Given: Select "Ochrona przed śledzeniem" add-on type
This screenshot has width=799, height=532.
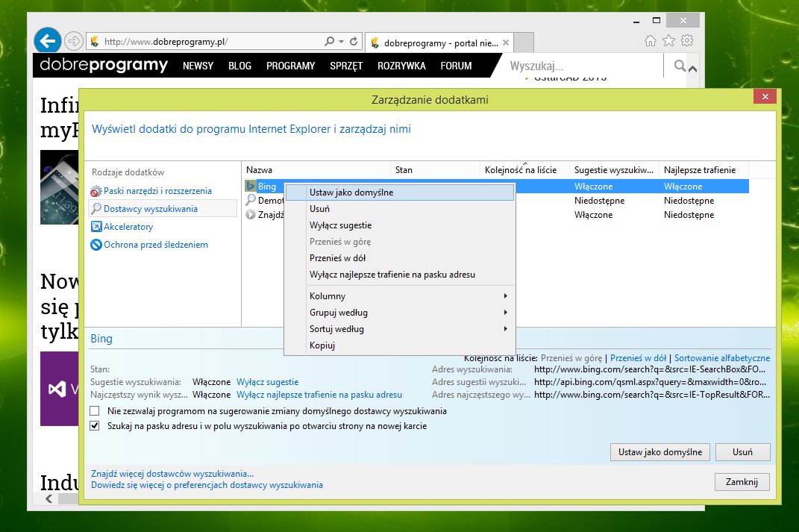Looking at the screenshot, I should [x=156, y=245].
